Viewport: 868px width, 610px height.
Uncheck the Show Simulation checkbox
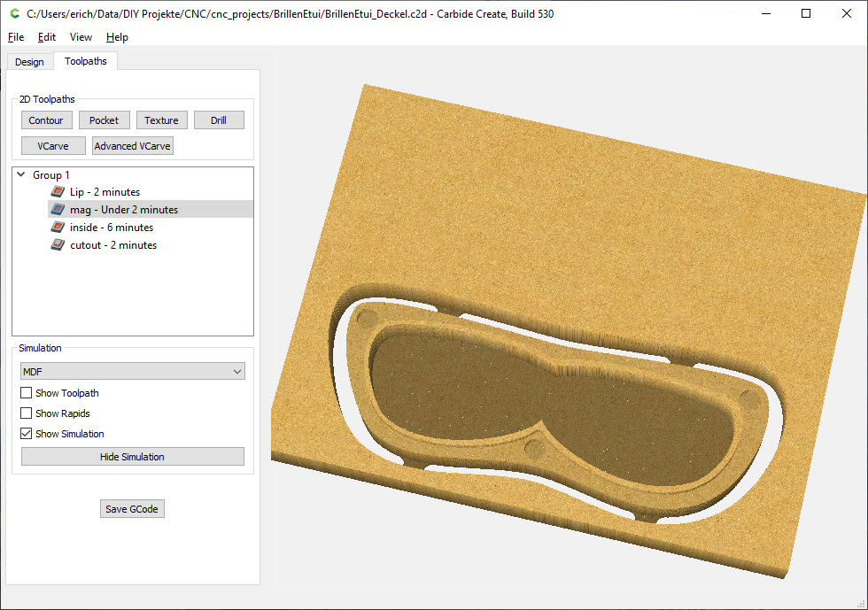point(27,434)
